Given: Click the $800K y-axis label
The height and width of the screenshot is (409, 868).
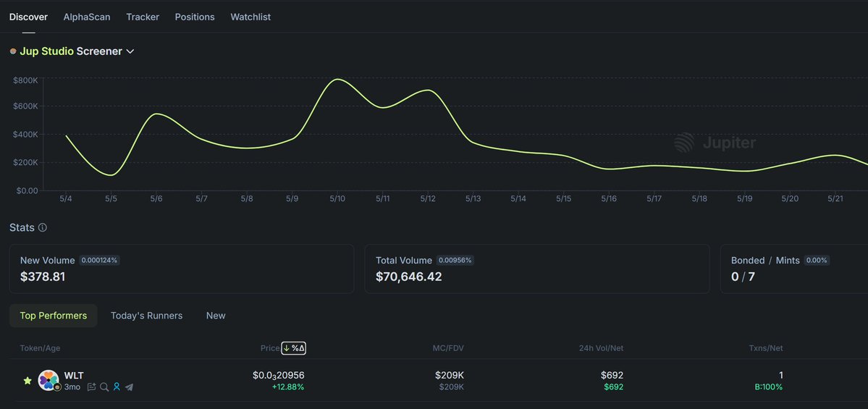Looking at the screenshot, I should (x=25, y=81).
